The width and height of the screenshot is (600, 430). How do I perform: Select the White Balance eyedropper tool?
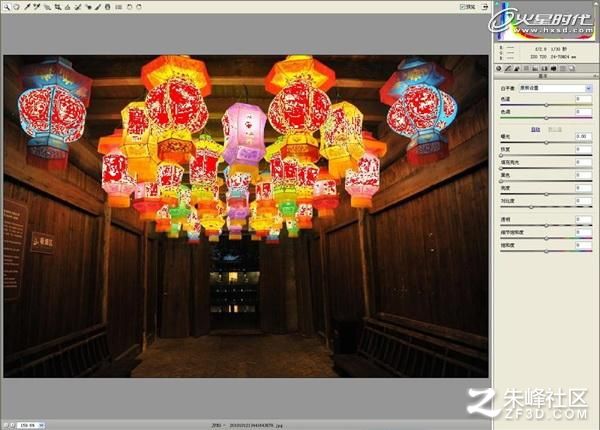[28, 7]
